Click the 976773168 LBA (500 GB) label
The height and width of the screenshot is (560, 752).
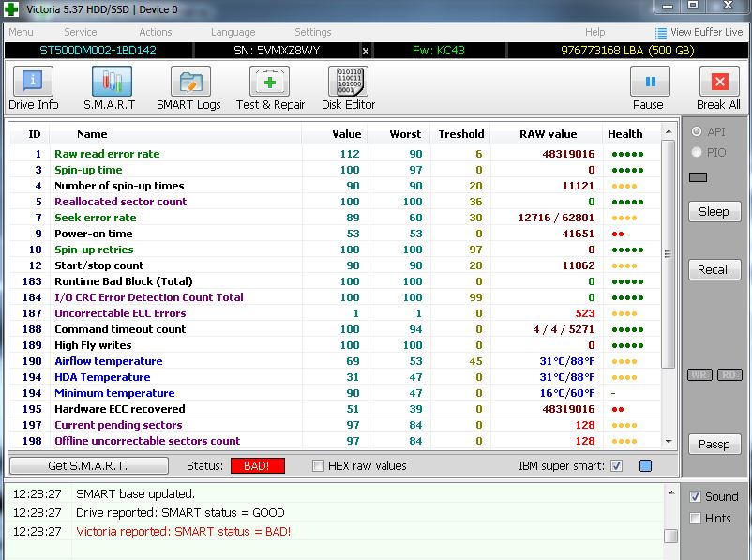[627, 51]
